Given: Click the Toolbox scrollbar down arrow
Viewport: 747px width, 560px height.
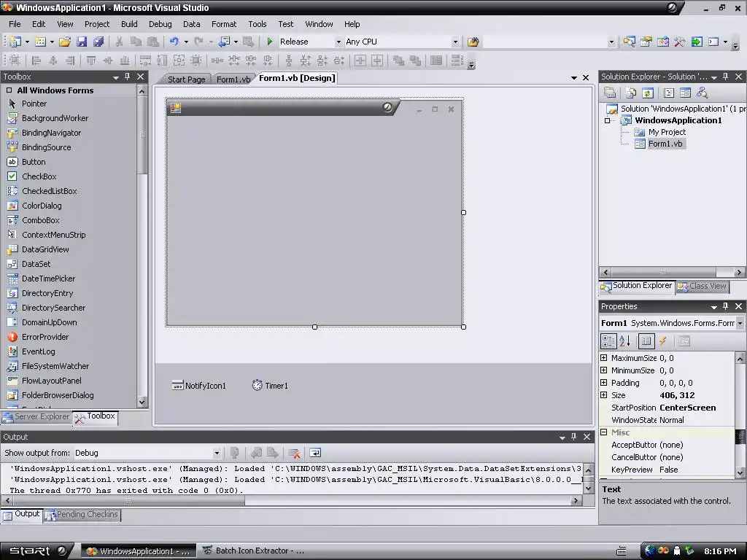Looking at the screenshot, I should pos(142,402).
